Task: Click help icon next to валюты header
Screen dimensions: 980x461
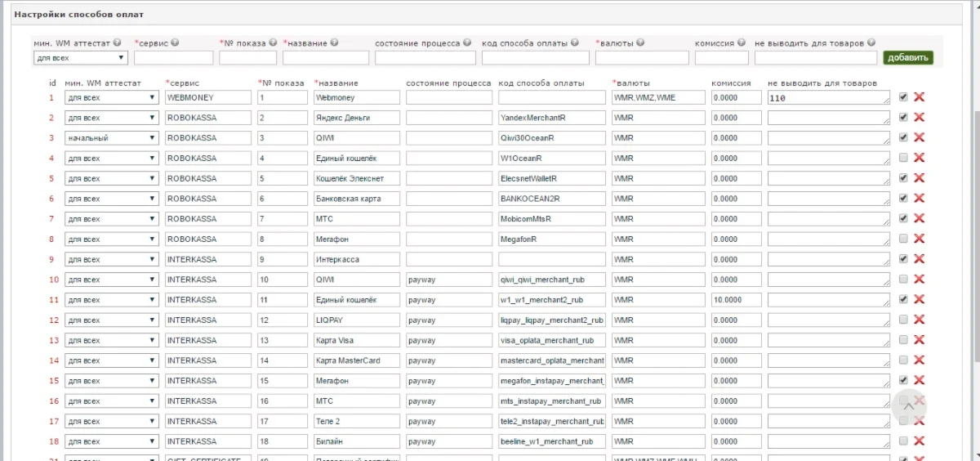Action: (x=640, y=43)
